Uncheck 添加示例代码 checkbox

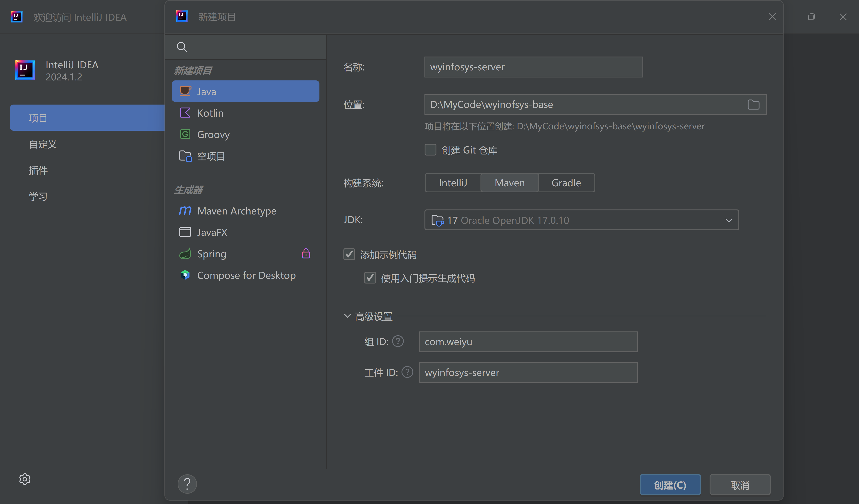click(349, 254)
